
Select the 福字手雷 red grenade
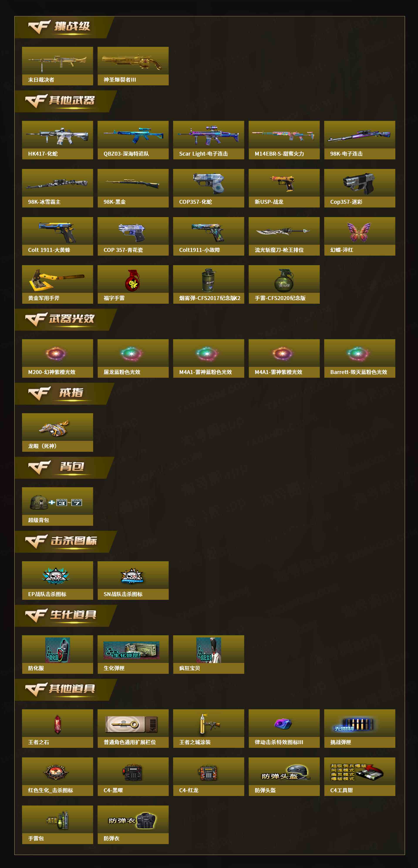tap(133, 285)
